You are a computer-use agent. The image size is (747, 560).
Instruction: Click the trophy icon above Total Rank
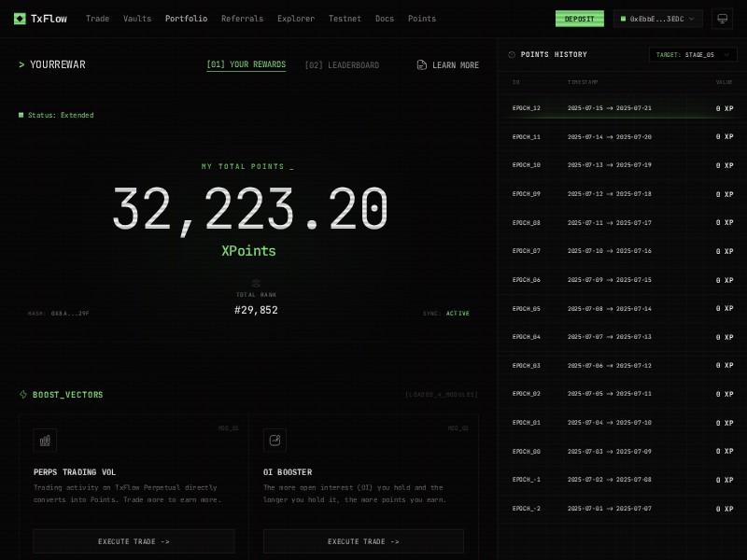[256, 284]
